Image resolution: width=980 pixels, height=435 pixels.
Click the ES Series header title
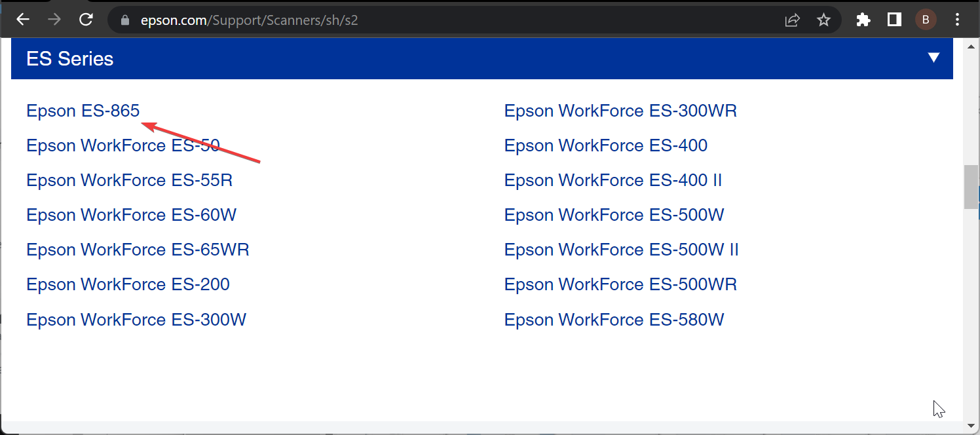tap(70, 58)
